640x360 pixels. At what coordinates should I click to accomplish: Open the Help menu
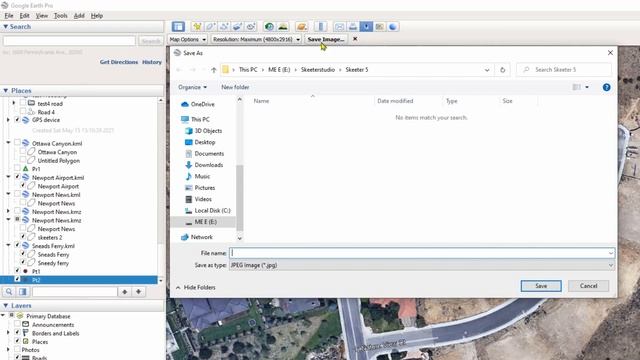click(97, 16)
